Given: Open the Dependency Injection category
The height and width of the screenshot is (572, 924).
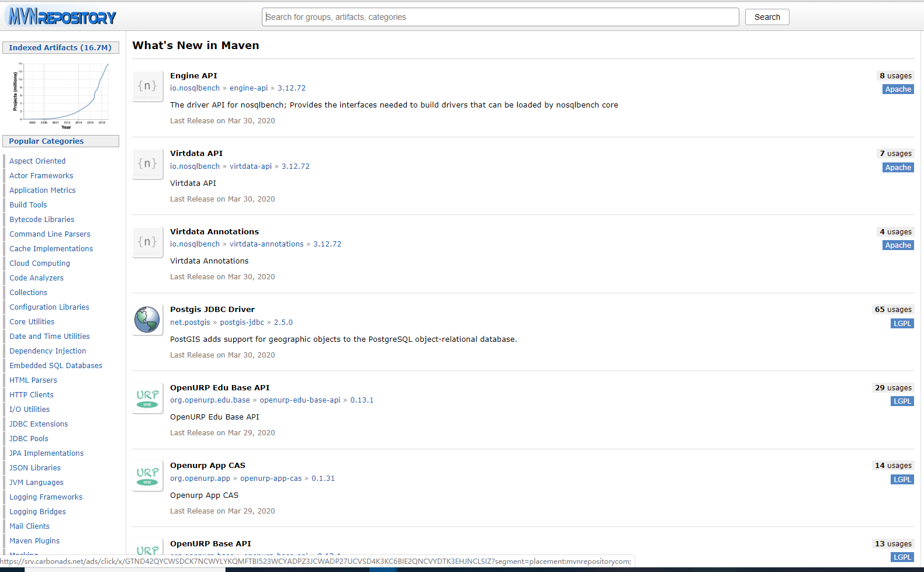Looking at the screenshot, I should (48, 351).
